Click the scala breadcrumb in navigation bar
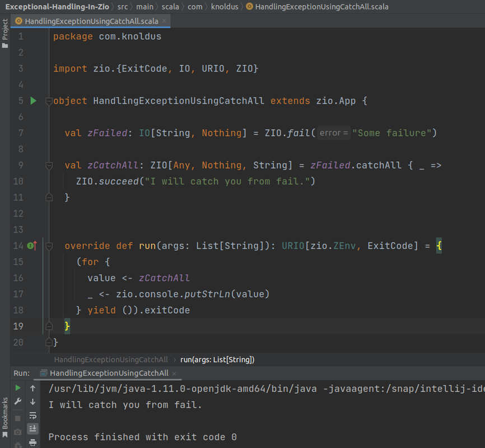 coord(170,7)
